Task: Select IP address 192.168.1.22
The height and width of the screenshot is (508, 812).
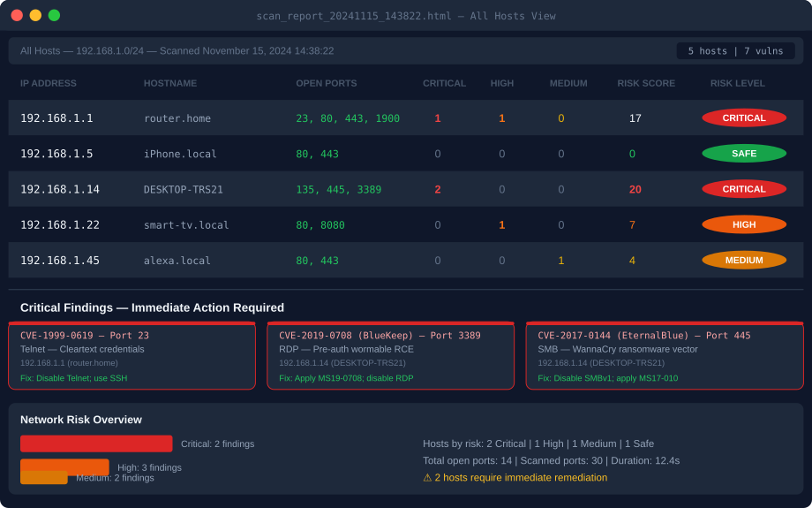Action: click(59, 225)
